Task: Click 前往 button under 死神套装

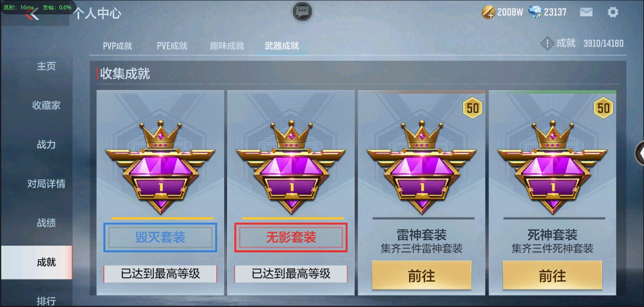Action: point(553,275)
